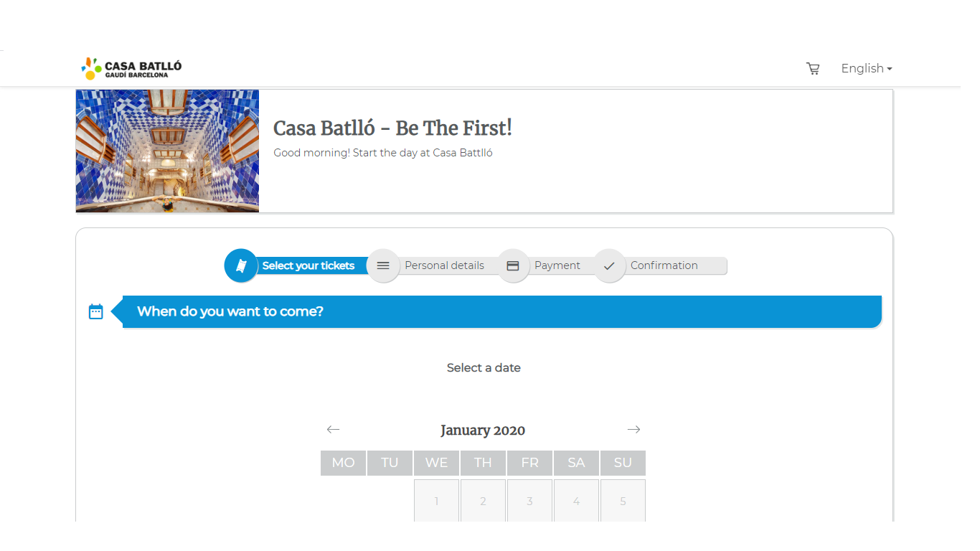
Task: Click 'When do you want to come?' banner
Action: [501, 311]
